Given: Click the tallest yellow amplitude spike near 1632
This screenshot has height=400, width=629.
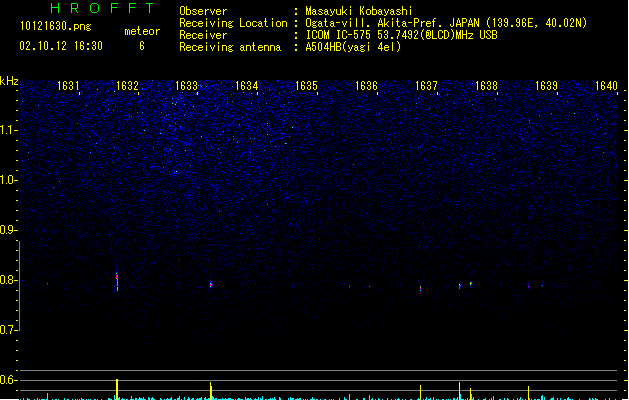Looking at the screenshot, I should click(117, 389).
